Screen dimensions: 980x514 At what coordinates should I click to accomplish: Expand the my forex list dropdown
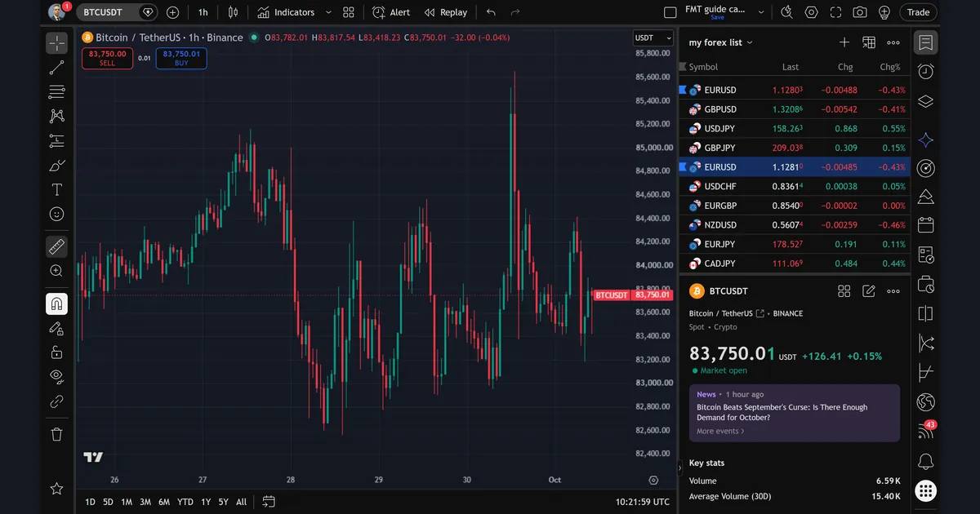721,42
